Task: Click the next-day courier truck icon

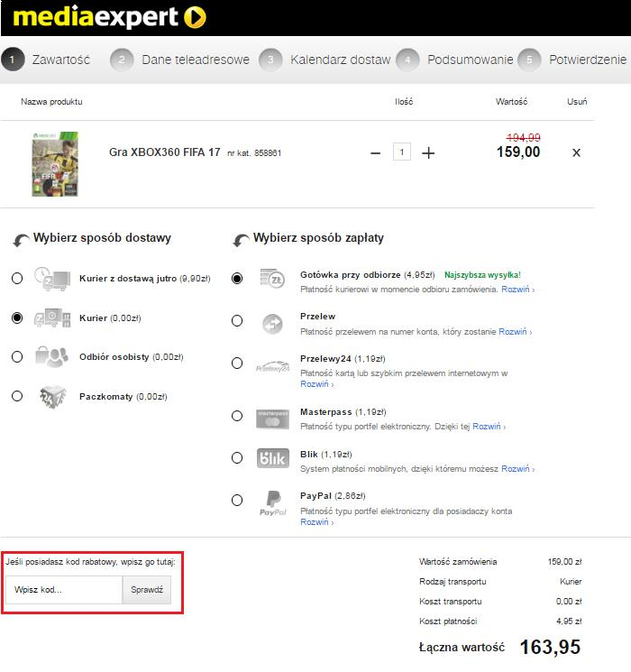Action: point(52,279)
